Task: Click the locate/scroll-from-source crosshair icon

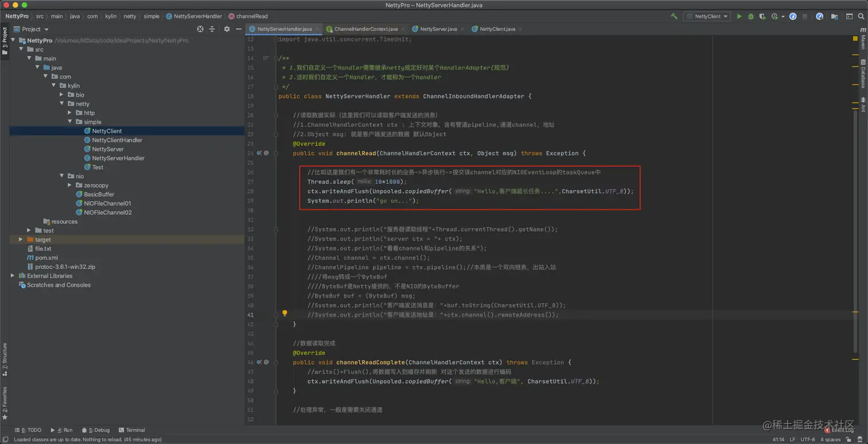Action: click(200, 29)
